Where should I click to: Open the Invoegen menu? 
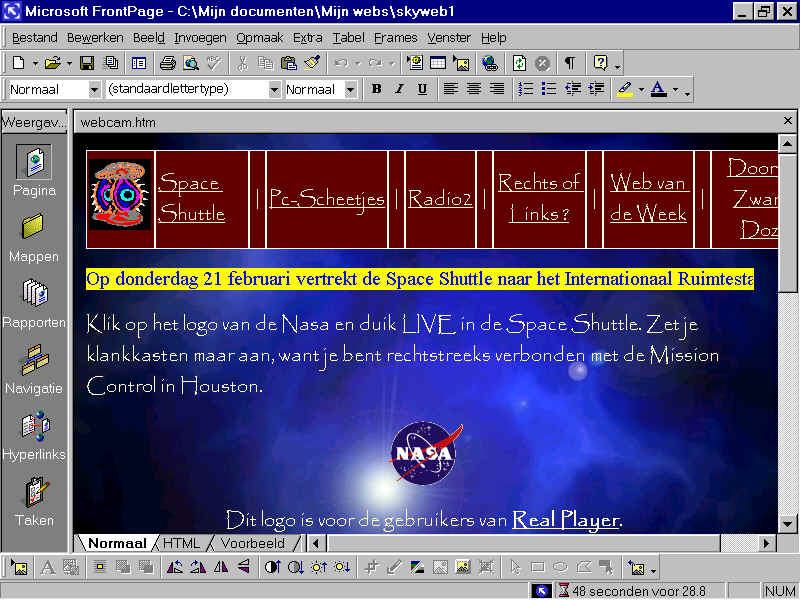200,38
